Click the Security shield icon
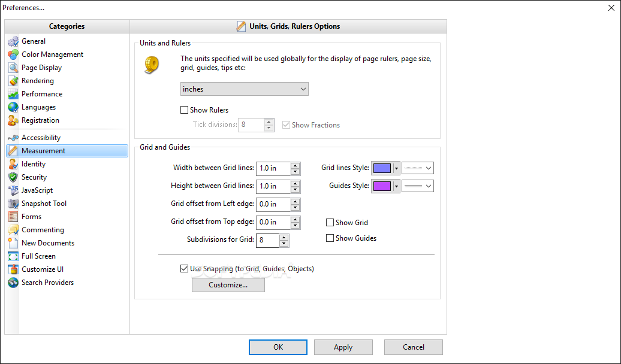Image resolution: width=621 pixels, height=364 pixels. point(13,177)
